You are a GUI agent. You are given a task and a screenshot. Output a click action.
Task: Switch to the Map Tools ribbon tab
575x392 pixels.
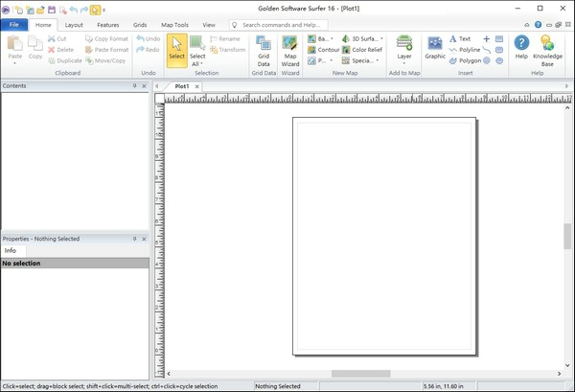click(174, 25)
